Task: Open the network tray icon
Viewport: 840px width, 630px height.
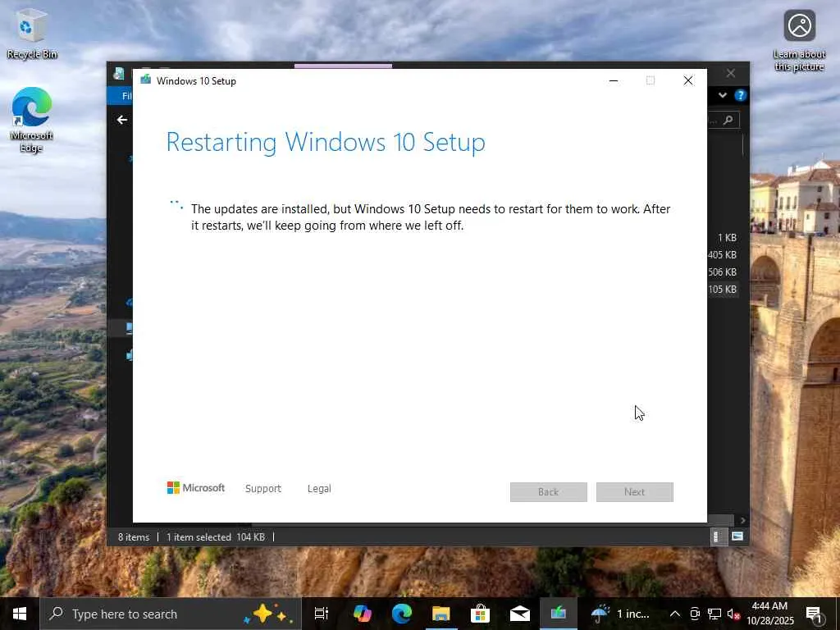Action: tap(714, 614)
